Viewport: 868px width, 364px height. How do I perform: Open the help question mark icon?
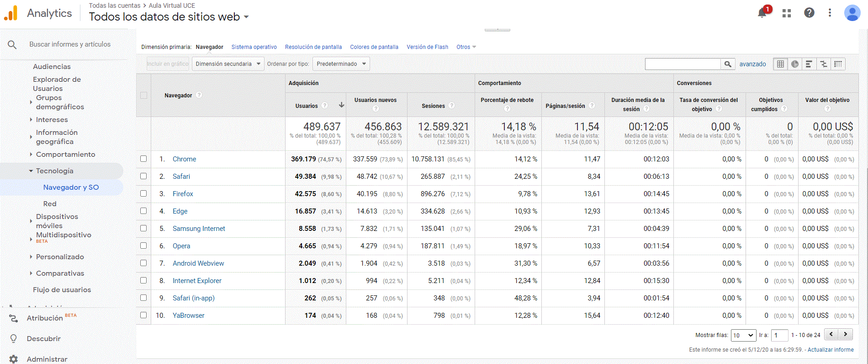click(x=809, y=13)
